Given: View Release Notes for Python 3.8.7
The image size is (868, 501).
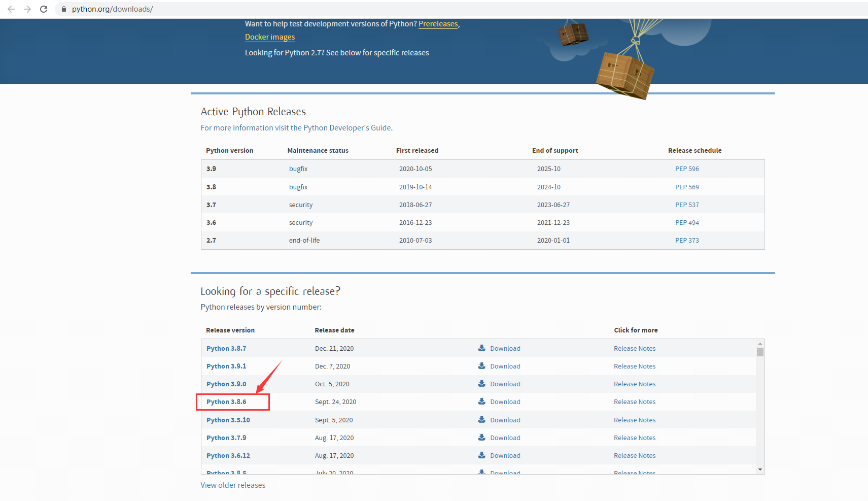Looking at the screenshot, I should (x=635, y=349).
